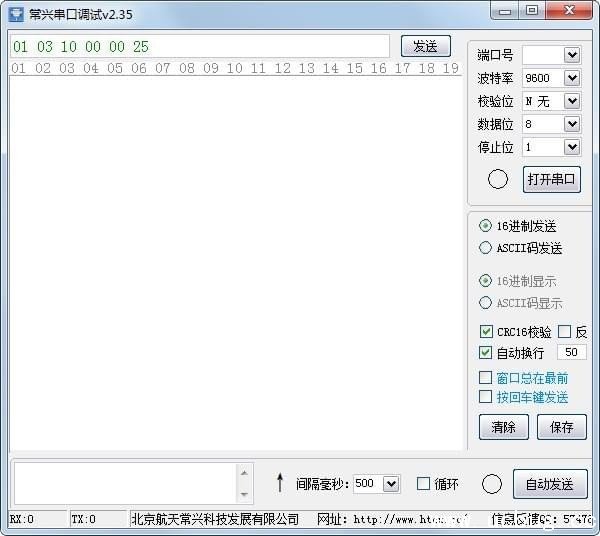Image resolution: width=600 pixels, height=536 pixels.
Task: Disable 自动换行 checkbox
Action: [x=486, y=353]
